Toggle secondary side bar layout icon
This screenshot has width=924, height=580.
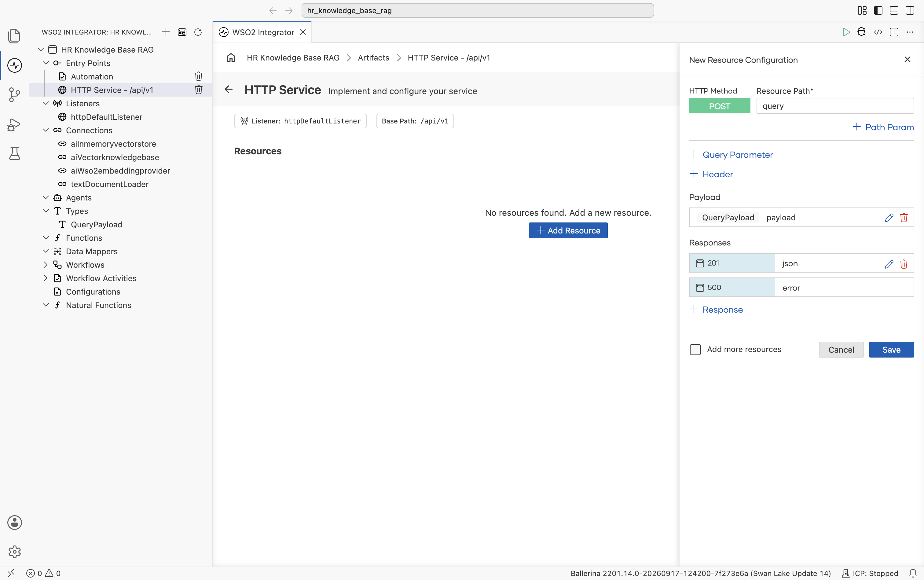pyautogui.click(x=910, y=10)
